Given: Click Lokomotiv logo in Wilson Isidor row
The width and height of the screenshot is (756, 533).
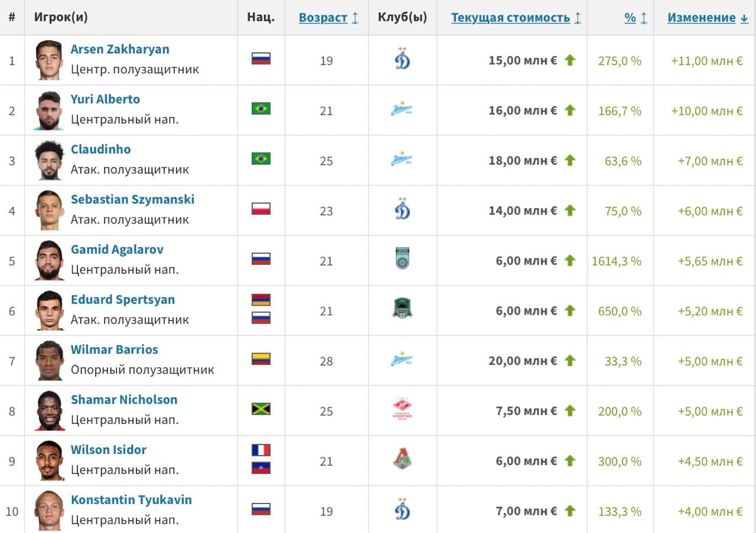Looking at the screenshot, I should pyautogui.click(x=402, y=460).
